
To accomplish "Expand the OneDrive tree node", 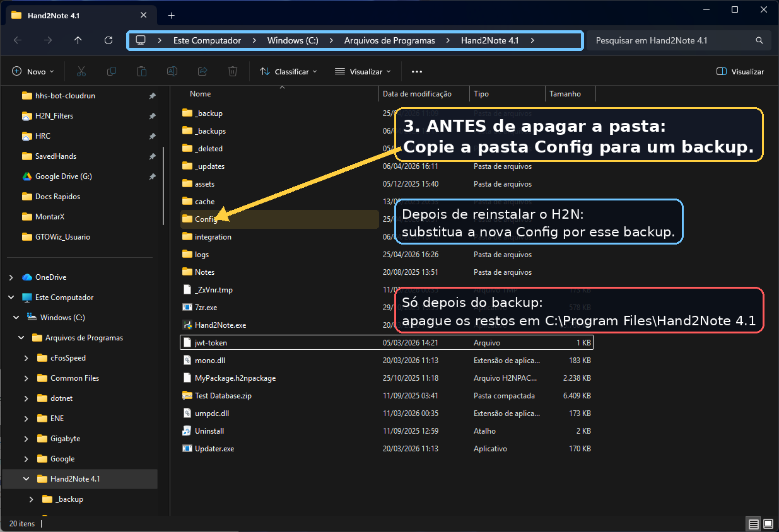I will 11,277.
